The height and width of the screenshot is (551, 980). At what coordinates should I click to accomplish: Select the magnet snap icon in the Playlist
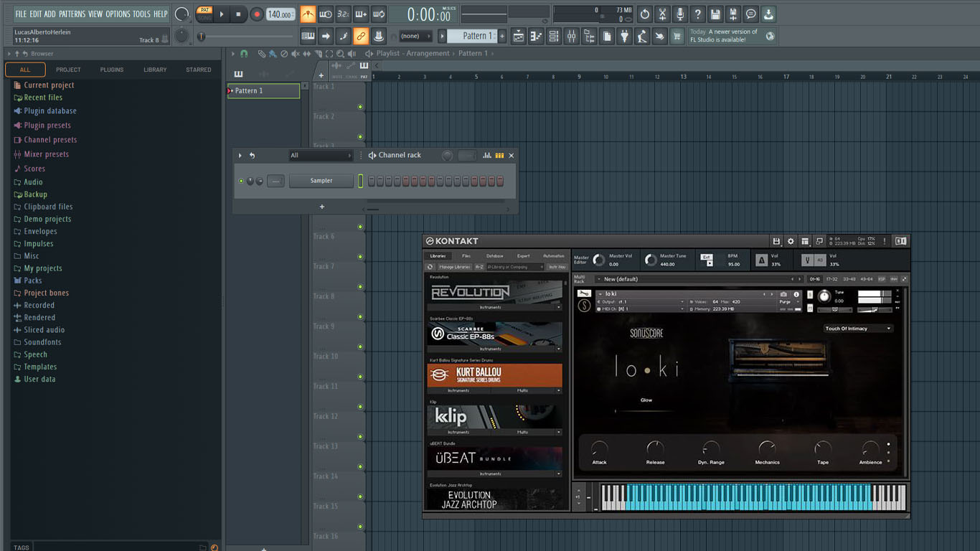coord(244,54)
